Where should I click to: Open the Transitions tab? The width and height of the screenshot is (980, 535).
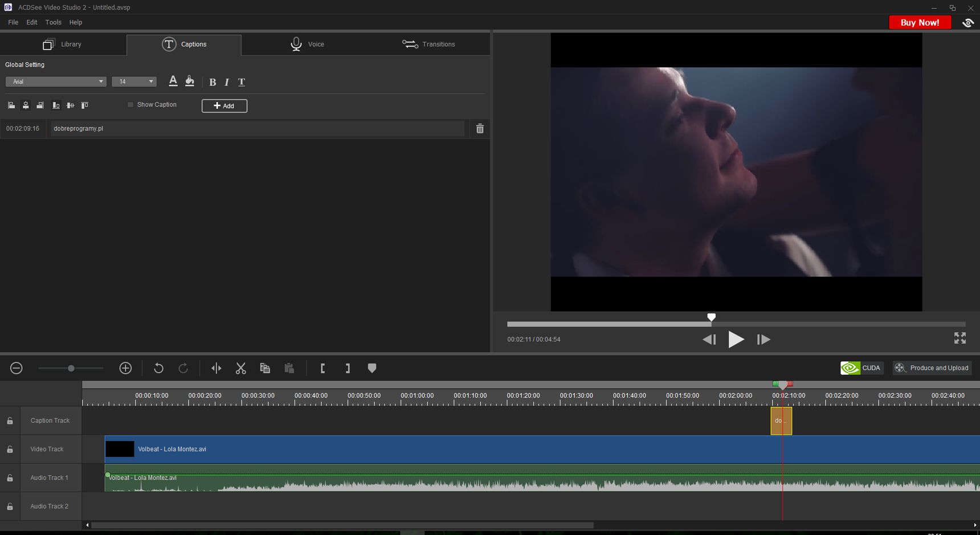pos(428,44)
